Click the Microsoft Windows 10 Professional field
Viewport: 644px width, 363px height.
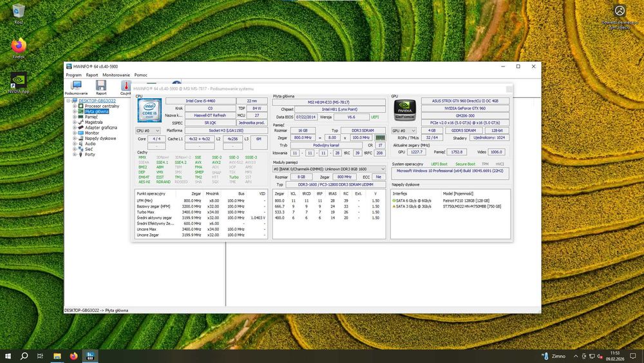tap(451, 173)
